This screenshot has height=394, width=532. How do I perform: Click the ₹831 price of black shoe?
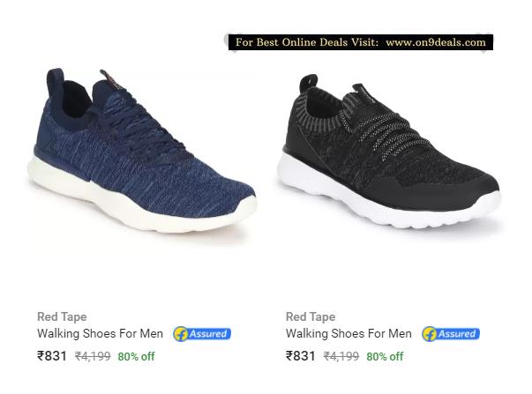pyautogui.click(x=301, y=356)
